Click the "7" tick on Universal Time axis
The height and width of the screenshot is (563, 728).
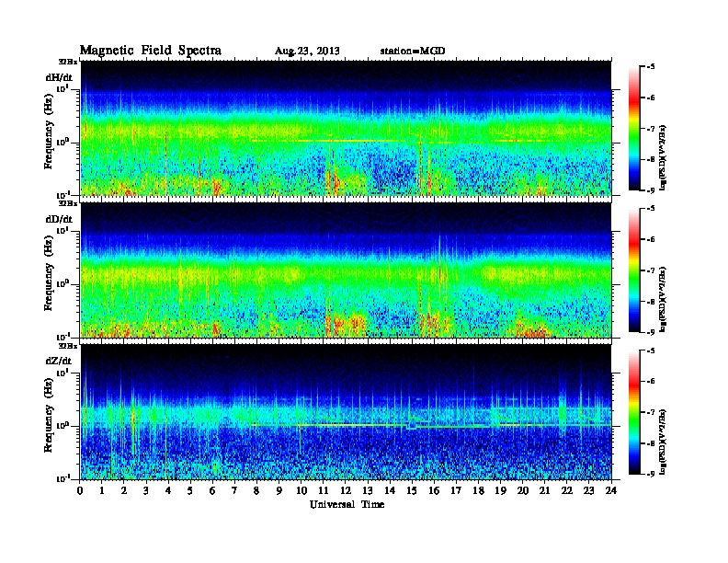(235, 491)
